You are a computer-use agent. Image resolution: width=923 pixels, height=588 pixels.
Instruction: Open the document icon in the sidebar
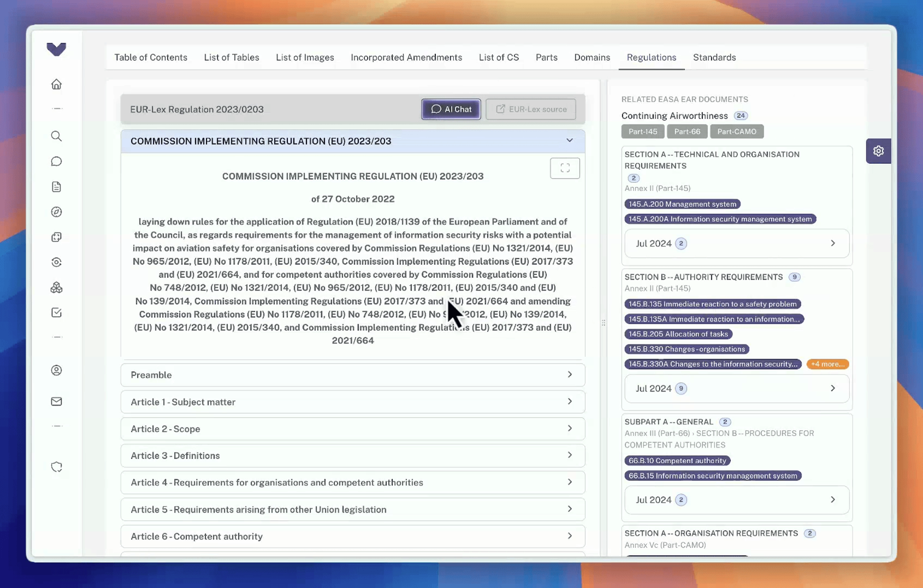click(x=56, y=187)
